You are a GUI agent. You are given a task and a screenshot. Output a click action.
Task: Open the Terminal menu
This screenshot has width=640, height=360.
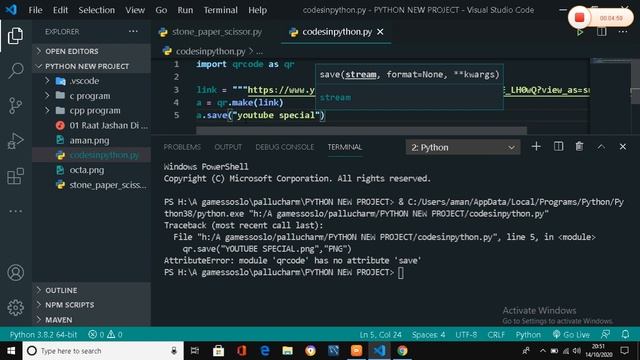(220, 10)
